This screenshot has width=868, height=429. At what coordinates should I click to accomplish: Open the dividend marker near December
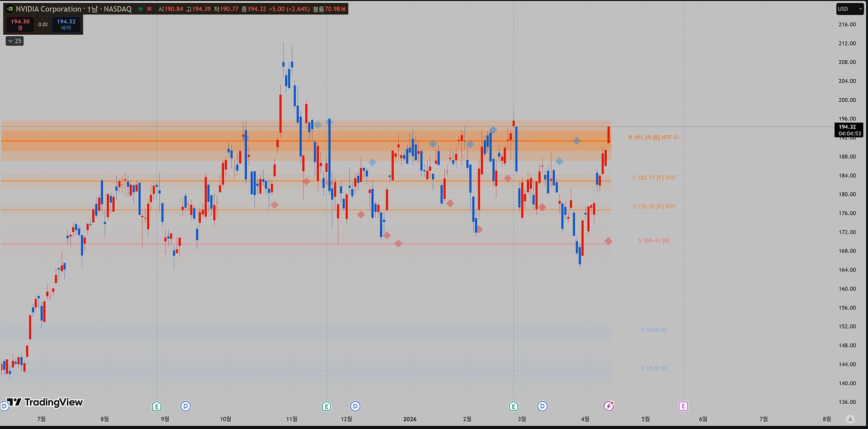[x=355, y=406]
